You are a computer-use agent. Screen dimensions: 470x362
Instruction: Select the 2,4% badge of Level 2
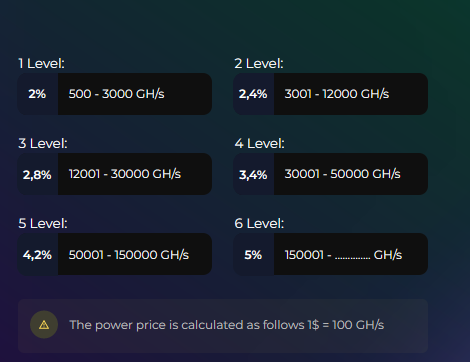(x=253, y=94)
